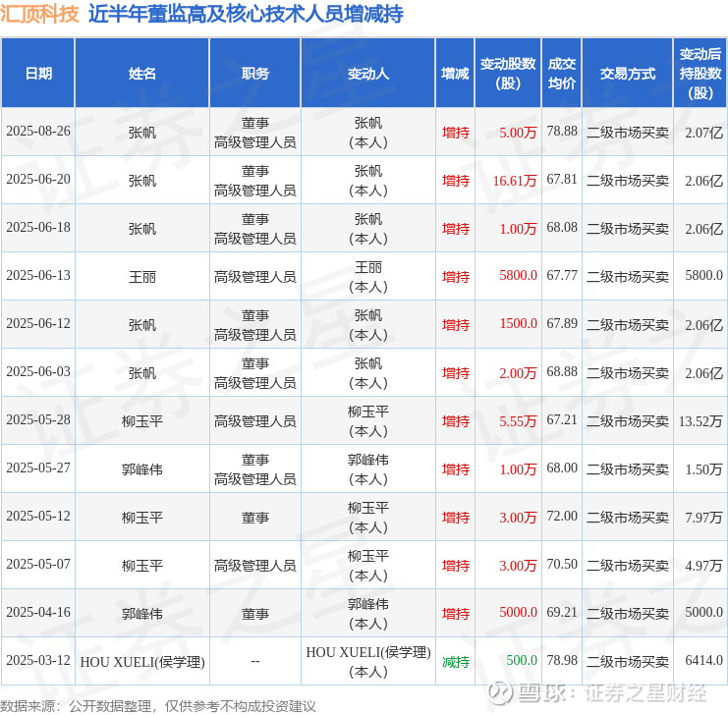Select the 13.52万 holdings value
This screenshot has width=728, height=715.
point(700,421)
